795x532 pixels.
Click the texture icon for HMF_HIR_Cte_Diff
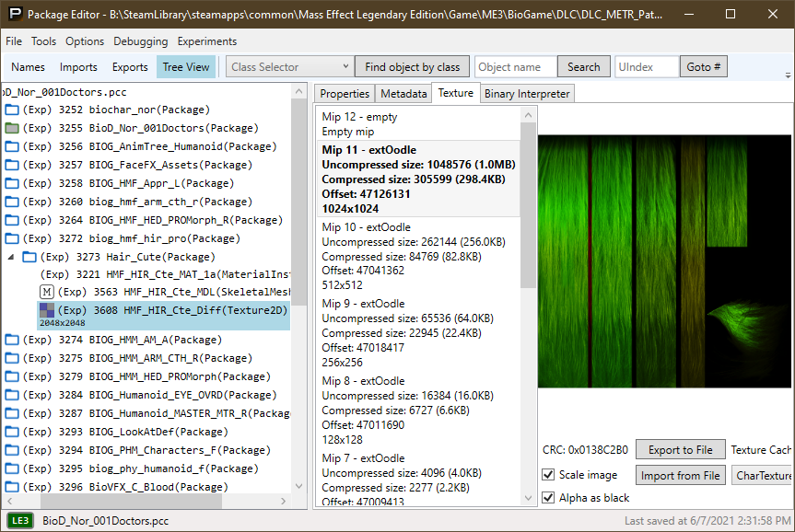(x=47, y=311)
